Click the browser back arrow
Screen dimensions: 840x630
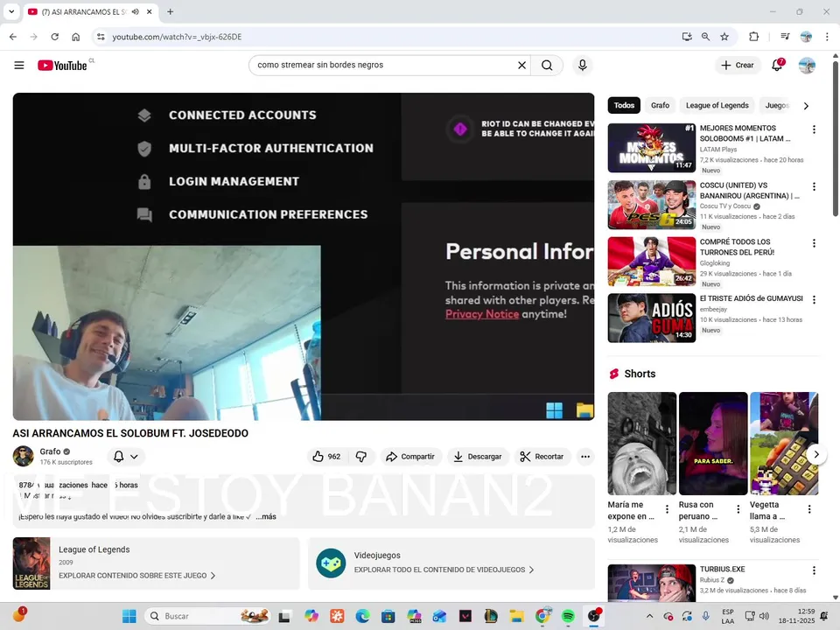(13, 37)
